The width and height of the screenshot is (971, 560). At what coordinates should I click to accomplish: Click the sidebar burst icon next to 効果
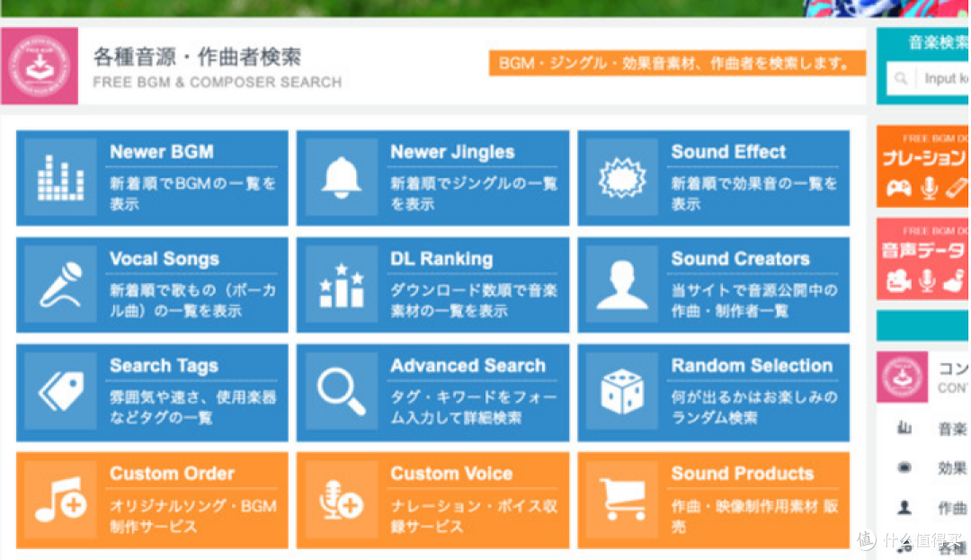(904, 467)
